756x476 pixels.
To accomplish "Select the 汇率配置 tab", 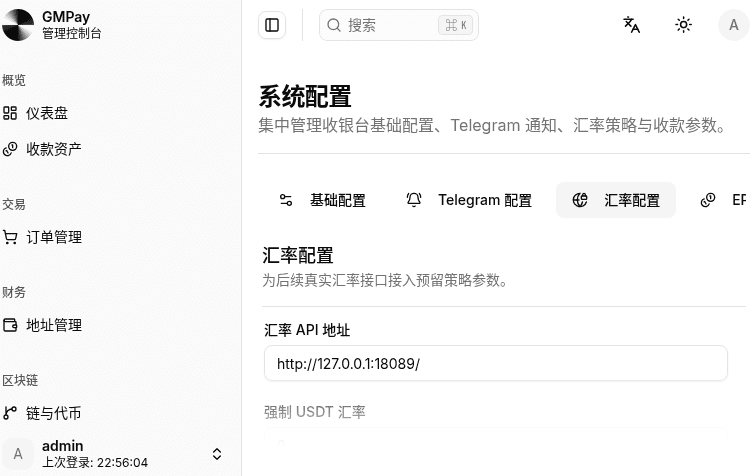I will (616, 200).
